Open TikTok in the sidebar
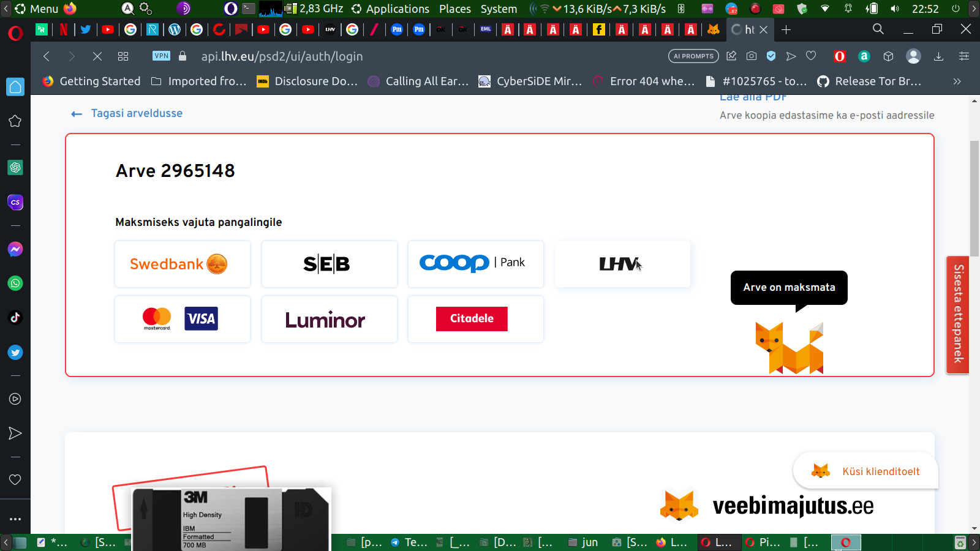The width and height of the screenshot is (980, 551). tap(15, 317)
